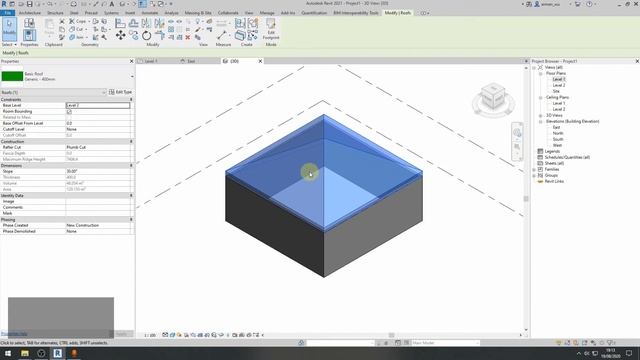Toggle Select Links in status bar
The height and width of the screenshot is (360, 640).
[559, 343]
